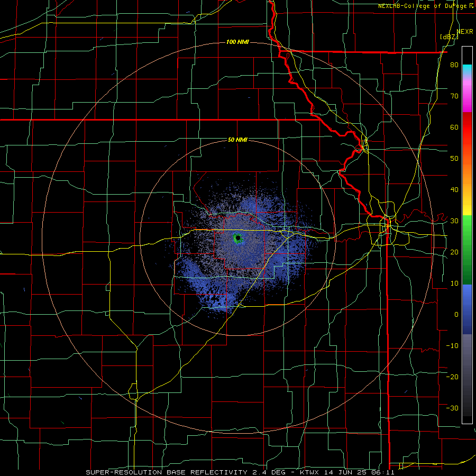Image resolution: width=476 pixels, height=476 pixels.
Task: Click the 30 value on the dBZ scale
Action: [454, 221]
